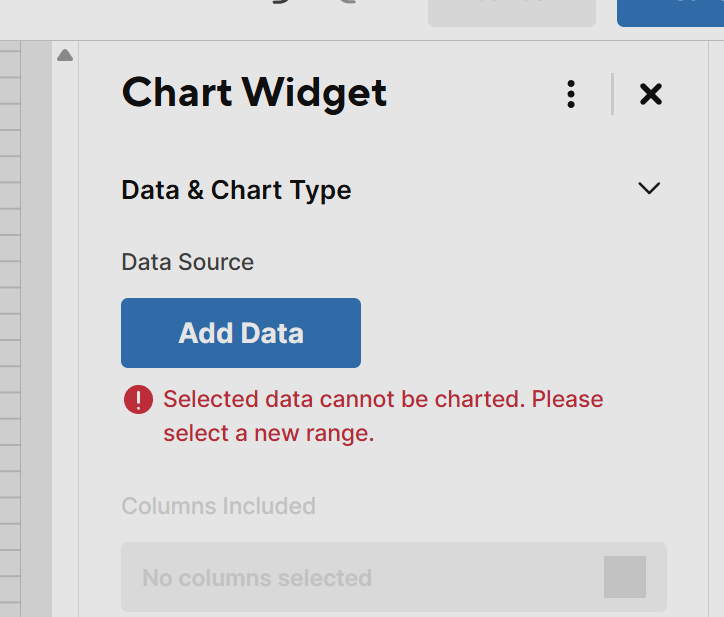Collapse the Data & Chart Type section
Screen dimensions: 724x617
pos(649,189)
